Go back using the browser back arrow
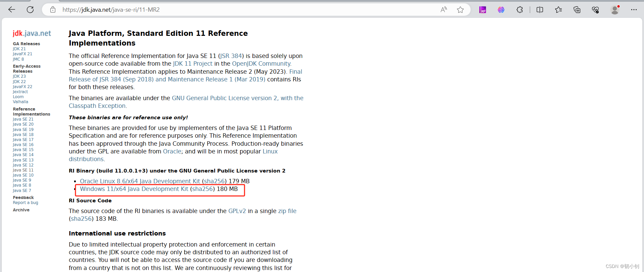 [x=12, y=10]
